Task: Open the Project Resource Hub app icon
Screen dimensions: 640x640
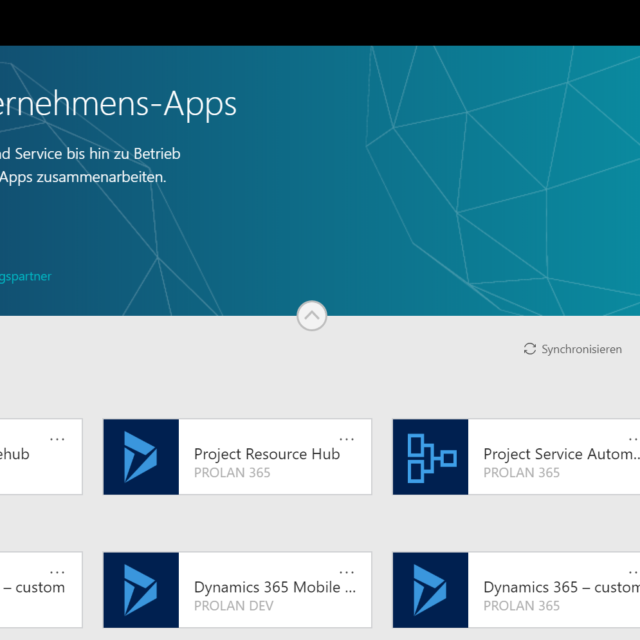Action: click(x=141, y=457)
